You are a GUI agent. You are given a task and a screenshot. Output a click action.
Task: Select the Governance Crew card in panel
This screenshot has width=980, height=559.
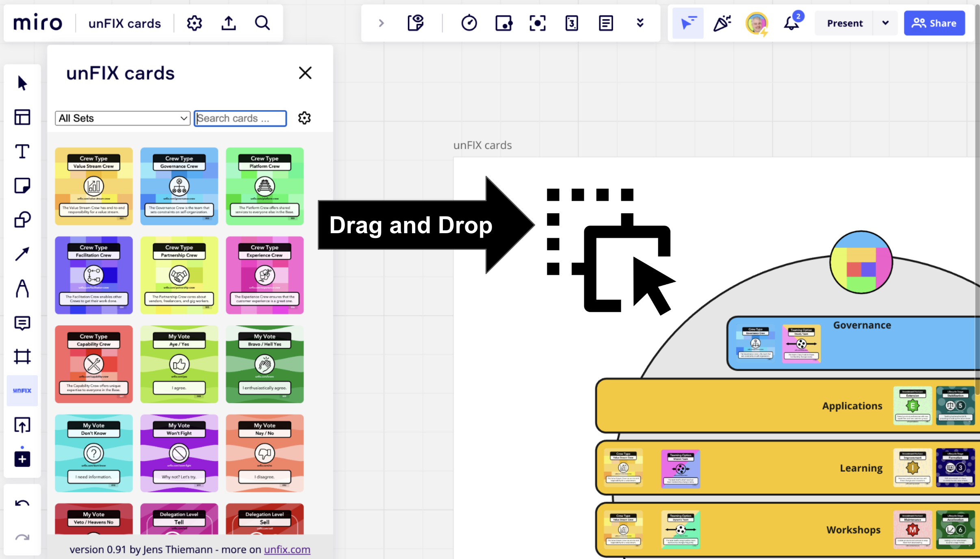click(x=179, y=186)
